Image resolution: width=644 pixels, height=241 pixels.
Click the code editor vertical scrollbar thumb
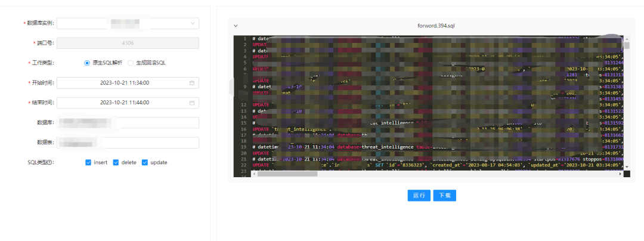coord(627,45)
